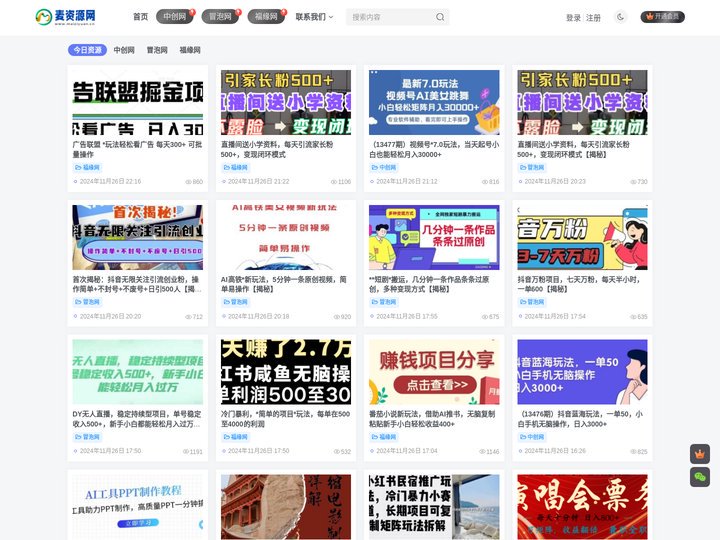Click view count 1191

click(x=193, y=452)
